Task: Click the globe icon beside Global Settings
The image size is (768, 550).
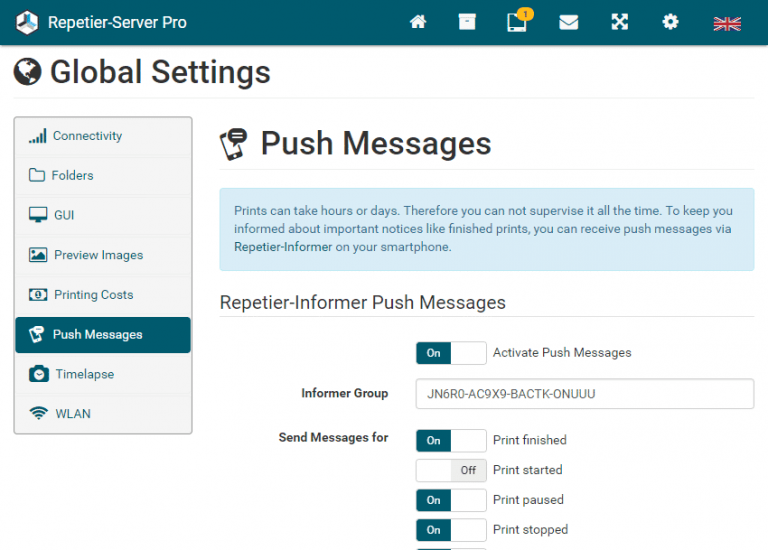Action: (27, 72)
